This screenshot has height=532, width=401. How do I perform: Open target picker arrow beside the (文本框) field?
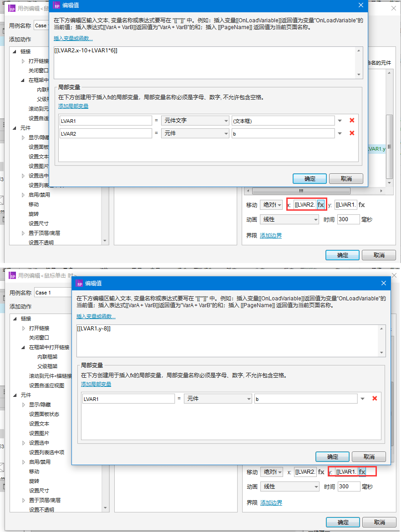click(340, 121)
